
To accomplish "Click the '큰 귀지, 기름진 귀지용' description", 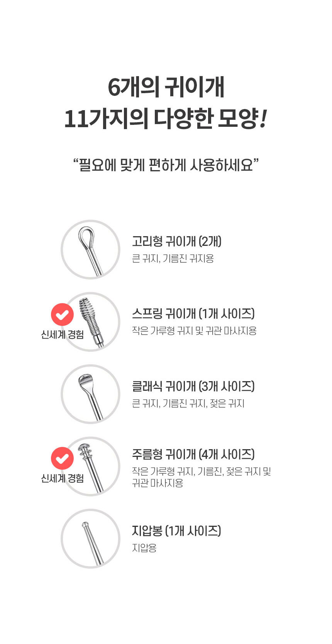I will pos(173,259).
